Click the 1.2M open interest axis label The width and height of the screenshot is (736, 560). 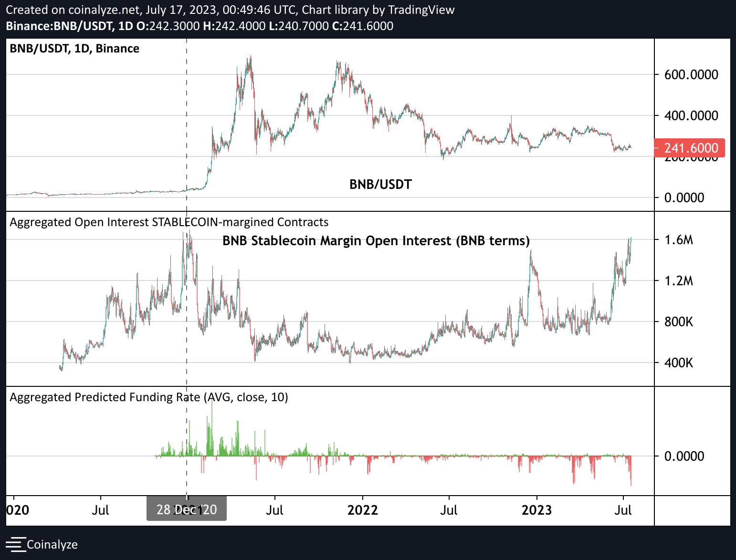[678, 281]
